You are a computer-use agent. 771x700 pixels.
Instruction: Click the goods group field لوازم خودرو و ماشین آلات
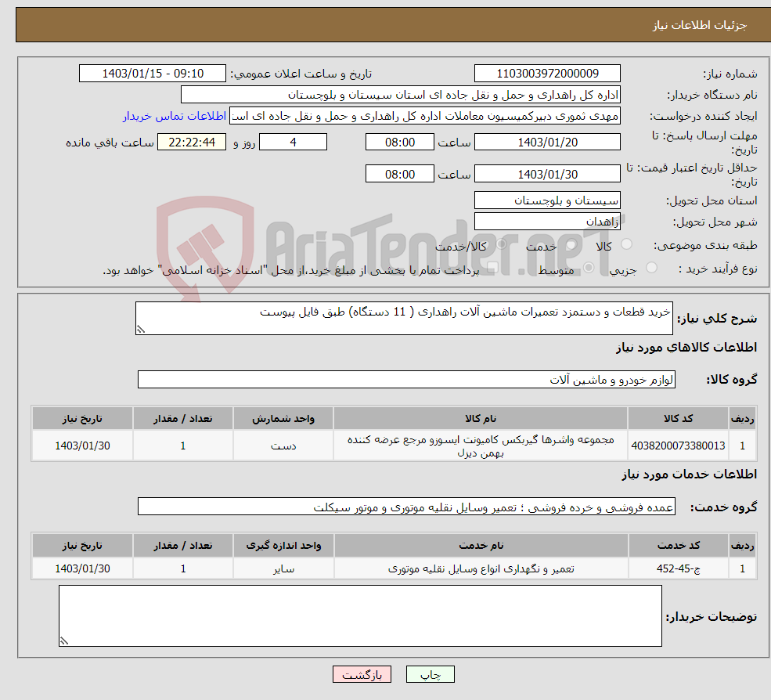point(407,380)
